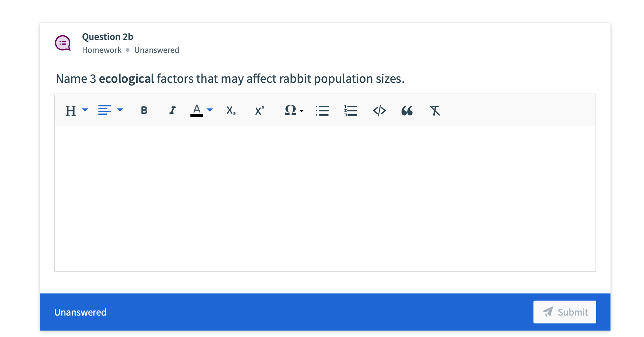Click the Question 2b heading

[107, 36]
